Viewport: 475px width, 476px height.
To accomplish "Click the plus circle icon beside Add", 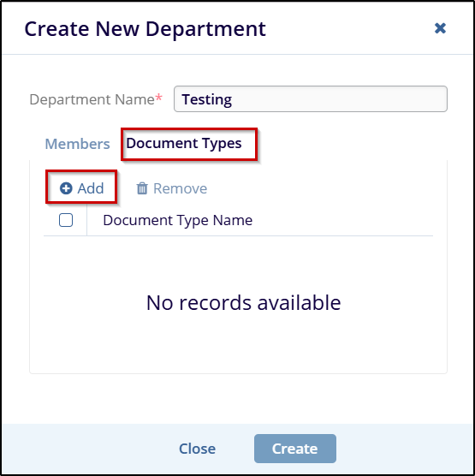I will 66,188.
